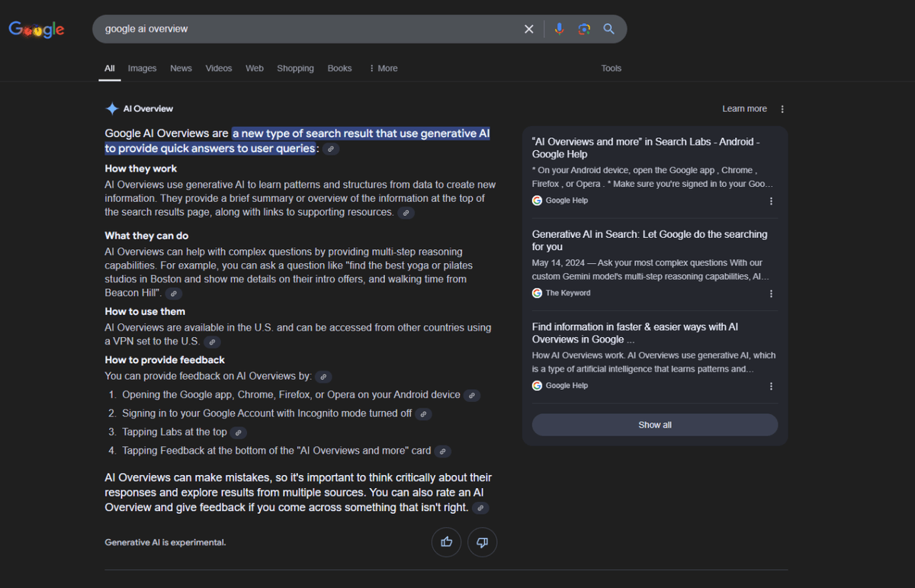The image size is (915, 588).
Task: Open source link icon after 'feedback on AI Overviews by:'
Action: [x=324, y=377]
